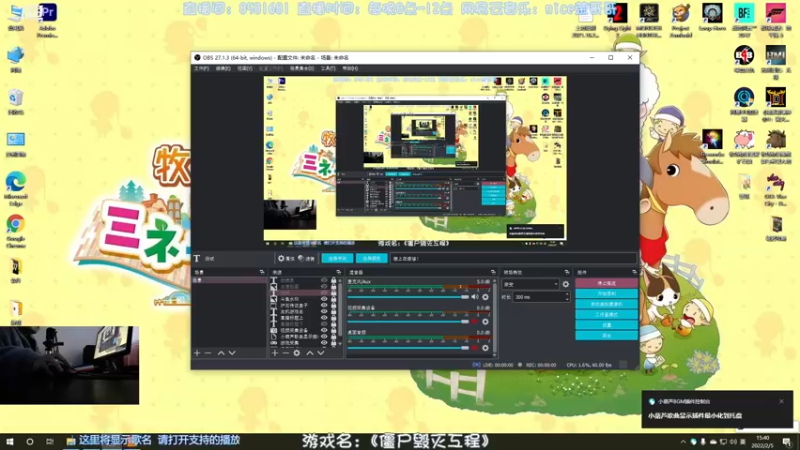Click 开始录制 start recording button
This screenshot has width=800, height=450.
pos(607,294)
